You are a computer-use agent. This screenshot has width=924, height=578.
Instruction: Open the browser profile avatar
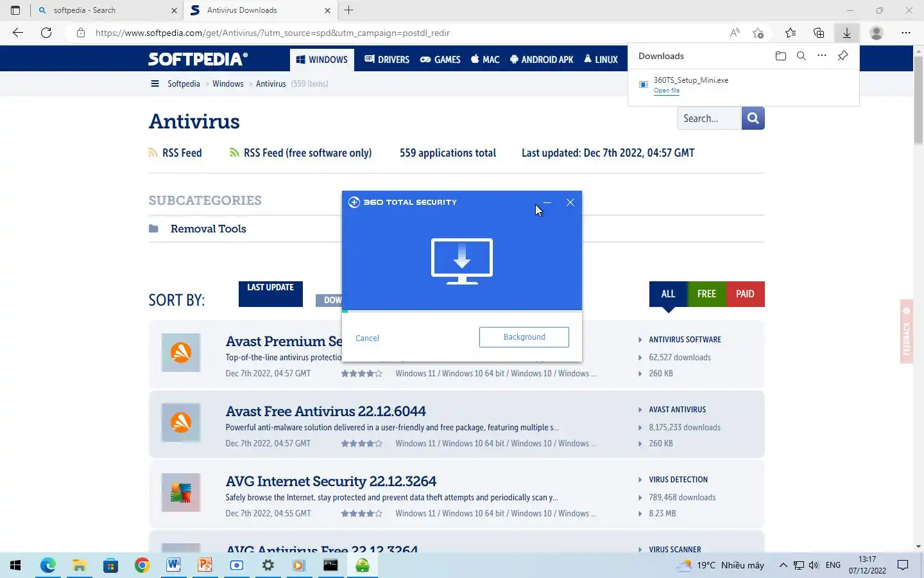pos(876,33)
